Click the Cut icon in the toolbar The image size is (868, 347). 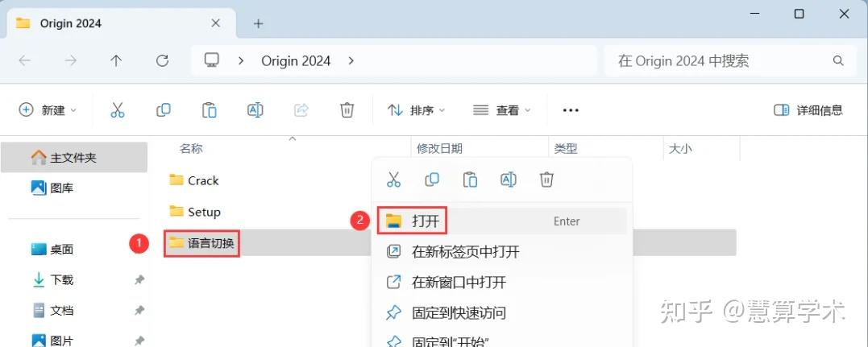tap(118, 110)
